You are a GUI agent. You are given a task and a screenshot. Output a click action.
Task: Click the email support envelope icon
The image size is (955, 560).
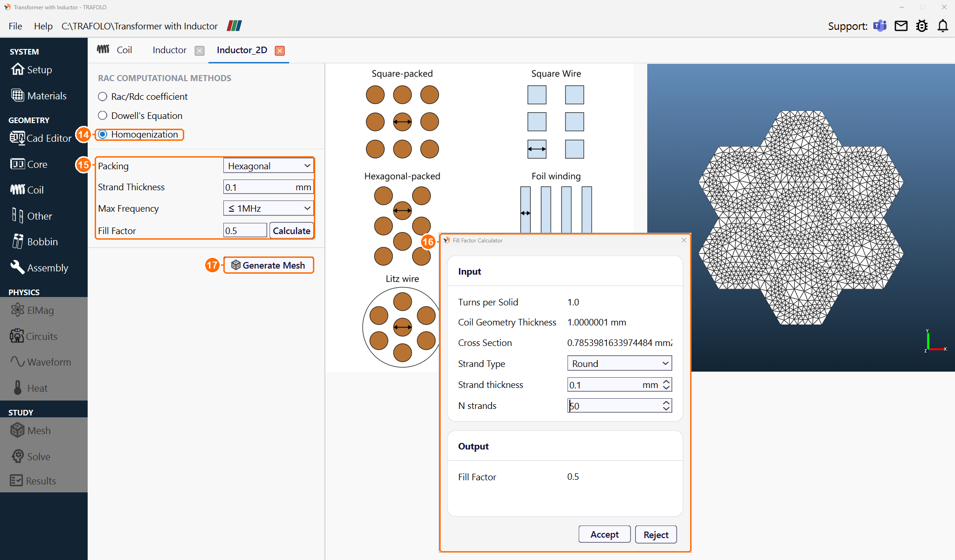tap(901, 26)
